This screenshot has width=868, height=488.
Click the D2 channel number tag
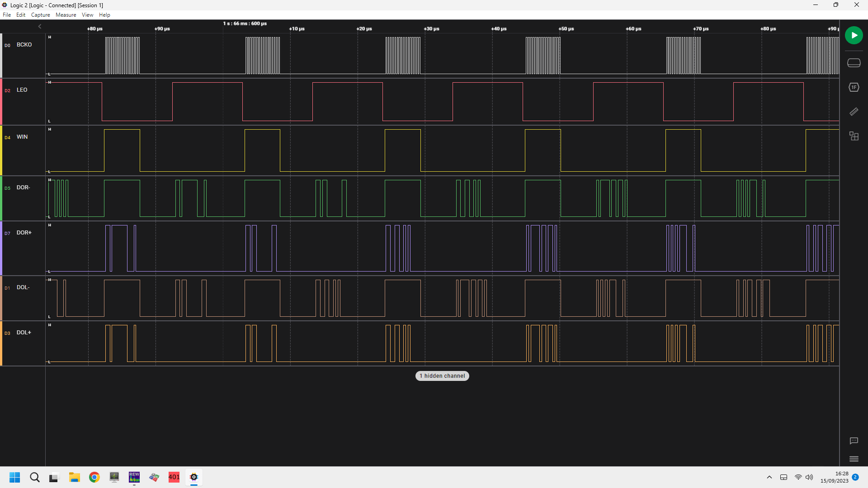pos(7,90)
